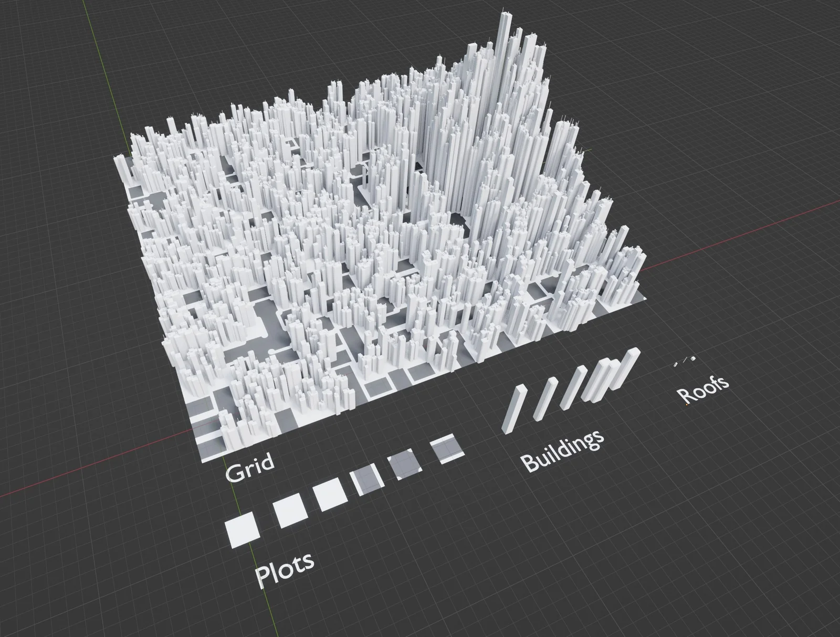Click the Roofs label text
Image resolution: width=840 pixels, height=637 pixels.
[703, 389]
